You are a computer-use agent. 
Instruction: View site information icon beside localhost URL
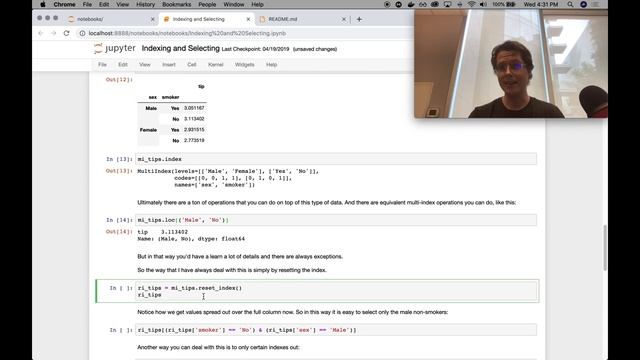click(82, 33)
